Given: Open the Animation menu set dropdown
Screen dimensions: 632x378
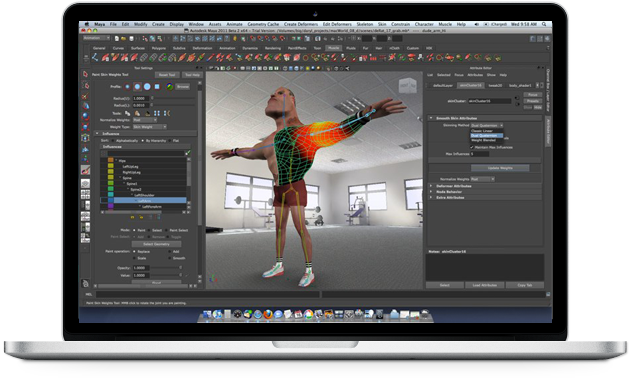Looking at the screenshot, I should [x=96, y=38].
